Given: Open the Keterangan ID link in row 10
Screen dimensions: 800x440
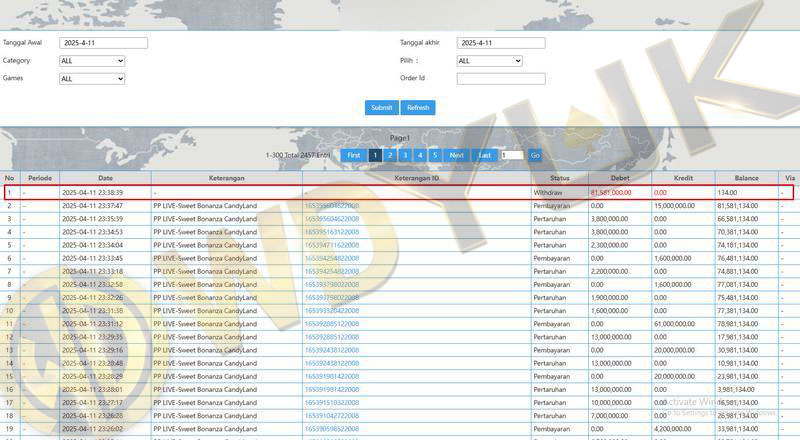Looking at the screenshot, I should [331, 310].
